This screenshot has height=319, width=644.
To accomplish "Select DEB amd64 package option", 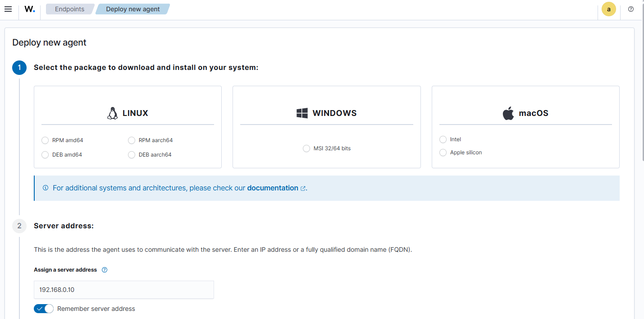I will pyautogui.click(x=45, y=155).
